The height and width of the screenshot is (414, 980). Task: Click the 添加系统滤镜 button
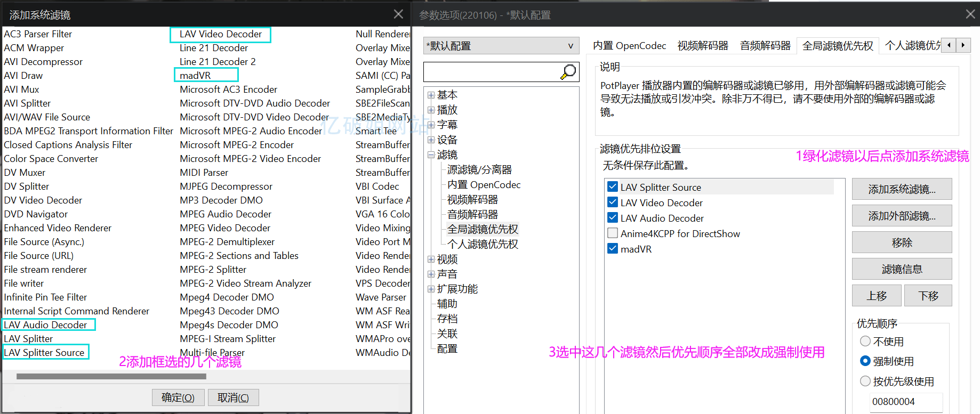tap(902, 189)
